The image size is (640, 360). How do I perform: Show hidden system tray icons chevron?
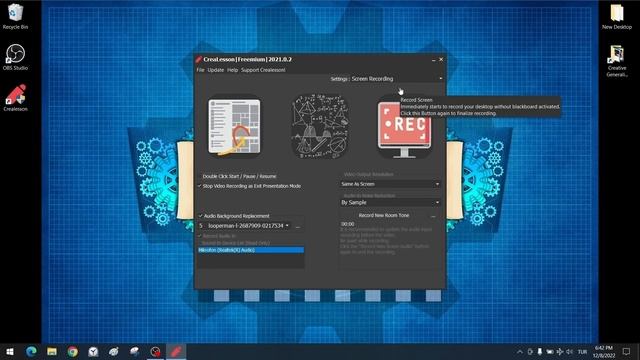click(520, 352)
